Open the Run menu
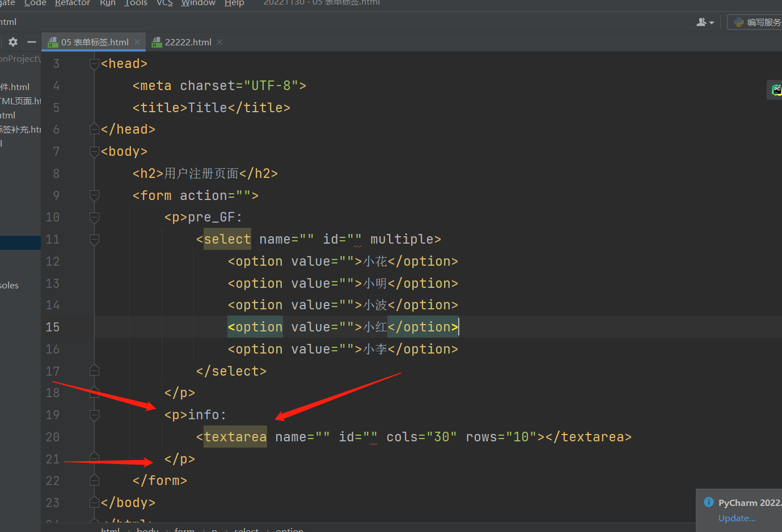Image resolution: width=782 pixels, height=532 pixels. click(x=108, y=3)
